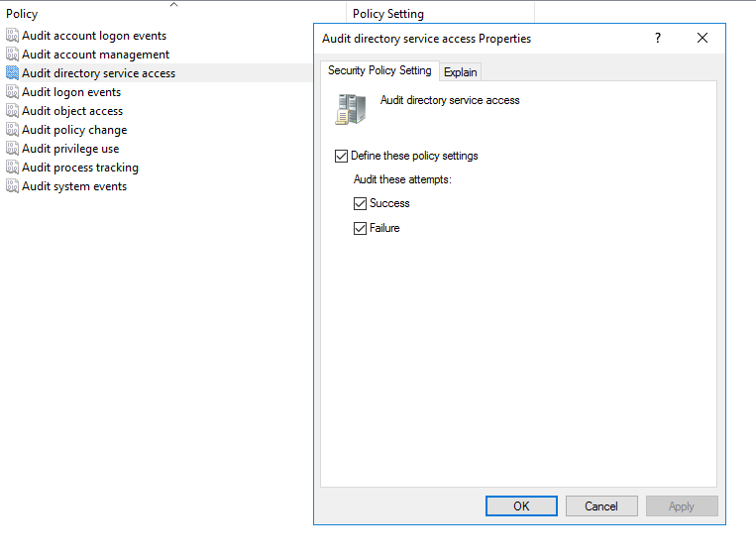
Task: Select the highlighted Audit directory service access icon
Action: click(12, 72)
